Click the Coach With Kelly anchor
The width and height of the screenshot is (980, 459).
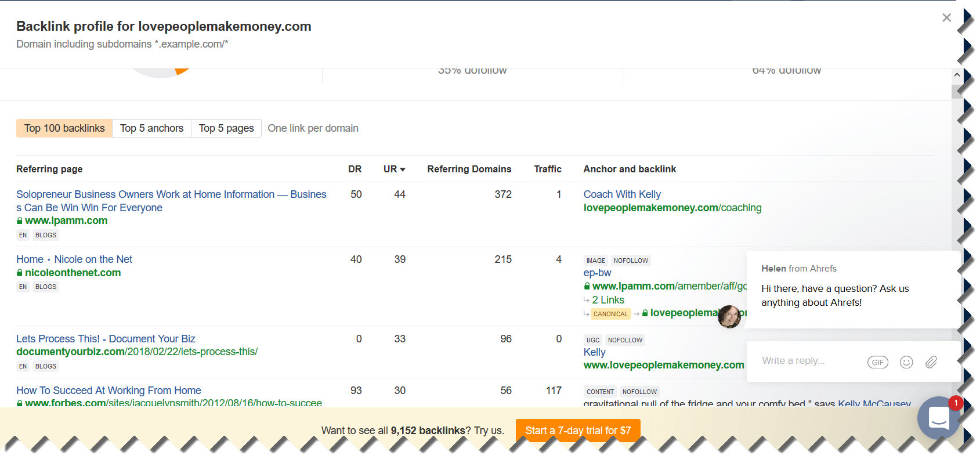622,194
